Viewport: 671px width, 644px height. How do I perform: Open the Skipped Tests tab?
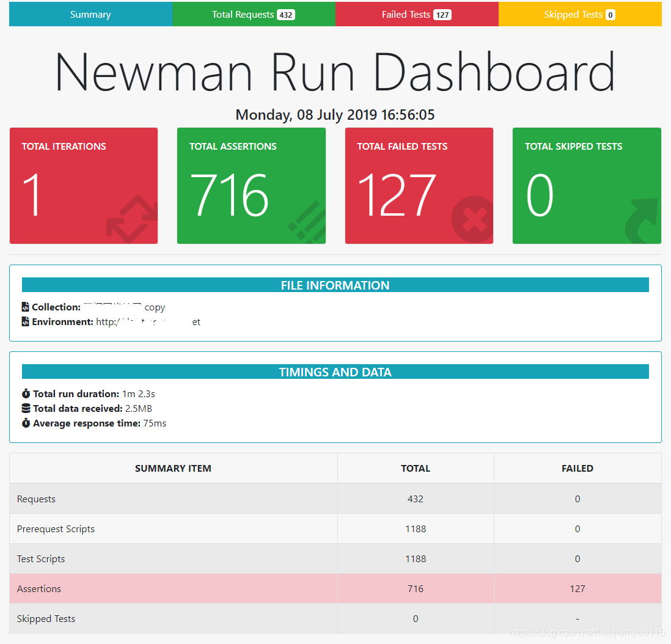(x=580, y=14)
